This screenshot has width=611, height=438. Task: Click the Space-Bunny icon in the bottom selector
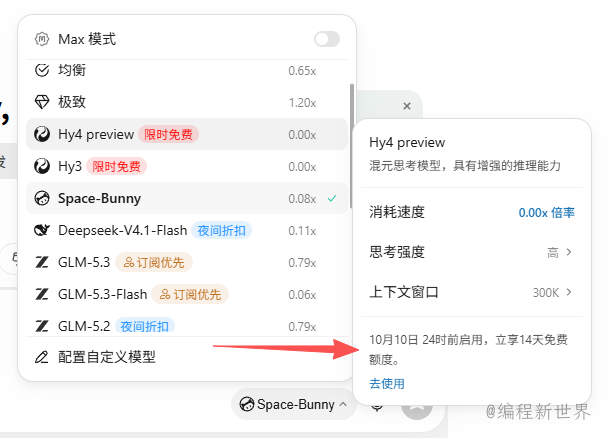click(x=247, y=404)
